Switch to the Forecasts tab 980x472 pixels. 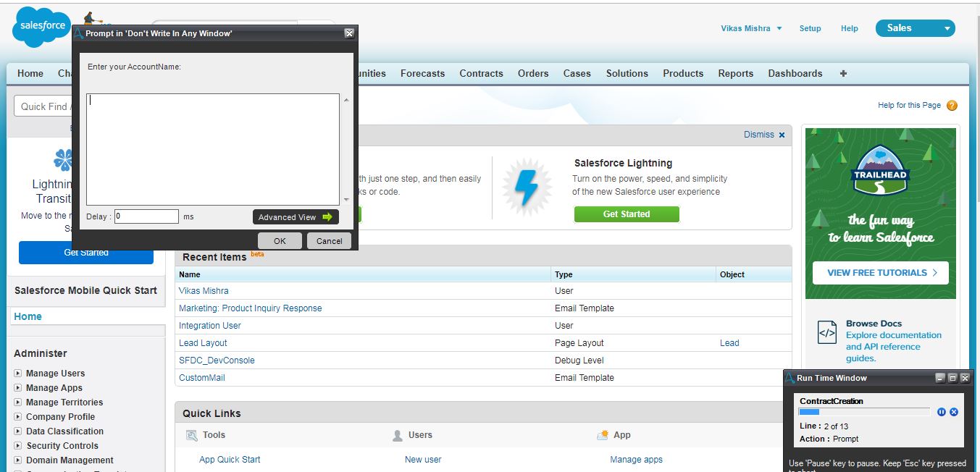point(422,73)
